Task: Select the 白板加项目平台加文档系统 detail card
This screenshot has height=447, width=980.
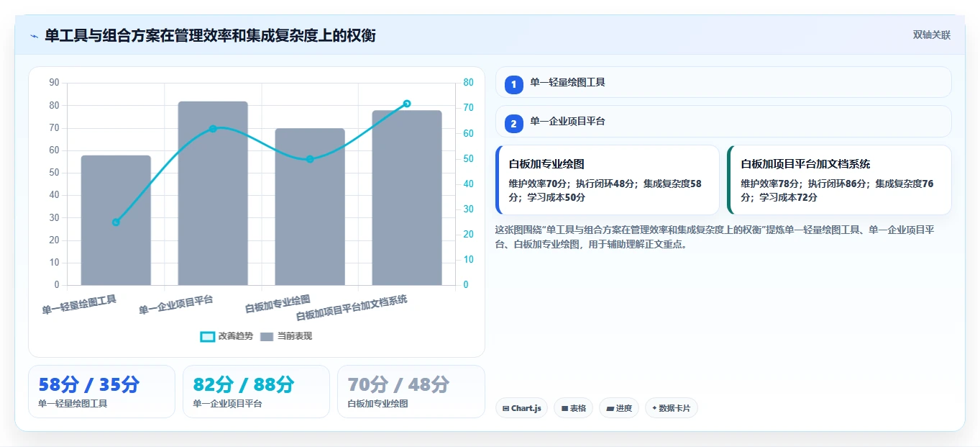Action: tap(839, 180)
